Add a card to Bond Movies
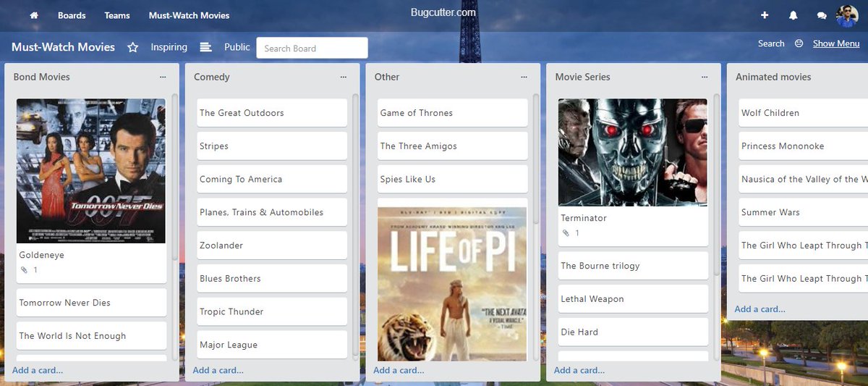The height and width of the screenshot is (386, 868). click(x=38, y=370)
